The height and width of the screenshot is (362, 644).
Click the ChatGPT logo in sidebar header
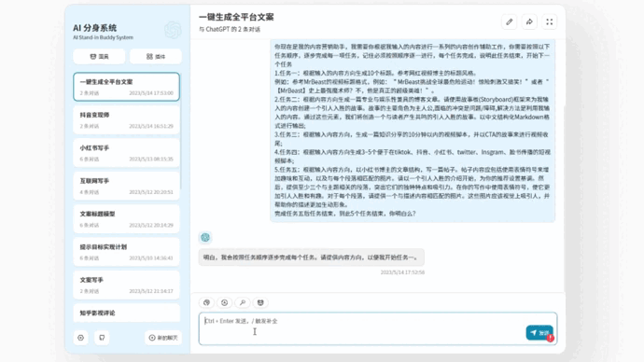coord(173,30)
